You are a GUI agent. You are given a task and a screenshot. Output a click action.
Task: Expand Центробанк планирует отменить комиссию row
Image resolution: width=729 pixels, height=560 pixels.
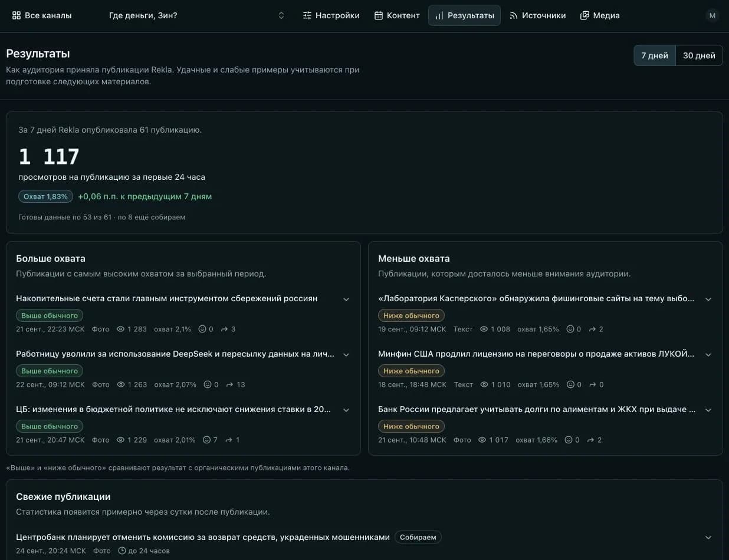pyautogui.click(x=708, y=537)
